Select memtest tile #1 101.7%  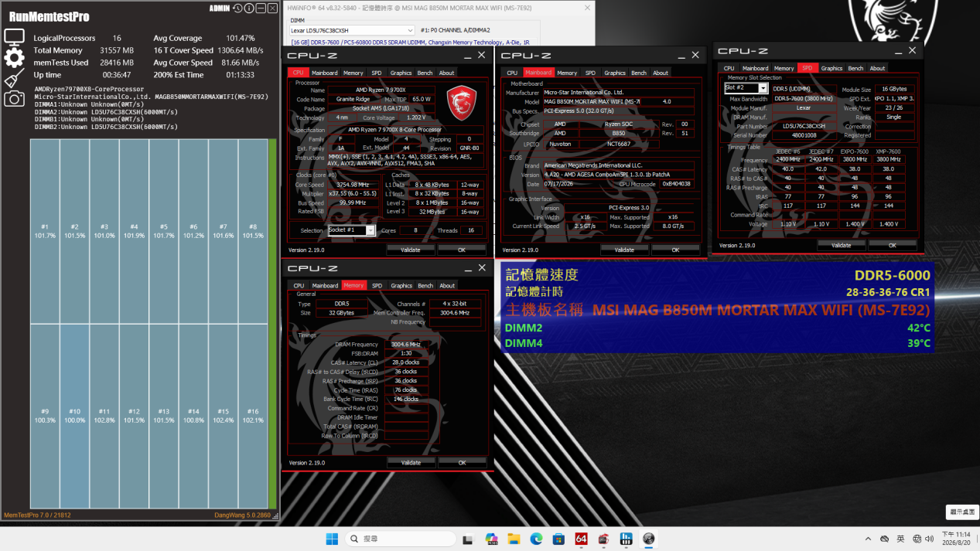[45, 231]
